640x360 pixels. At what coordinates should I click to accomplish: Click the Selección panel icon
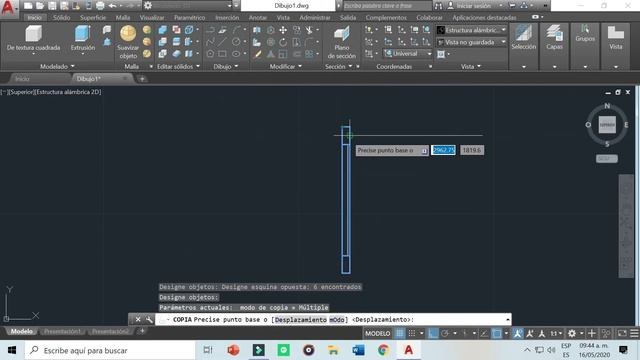524,37
